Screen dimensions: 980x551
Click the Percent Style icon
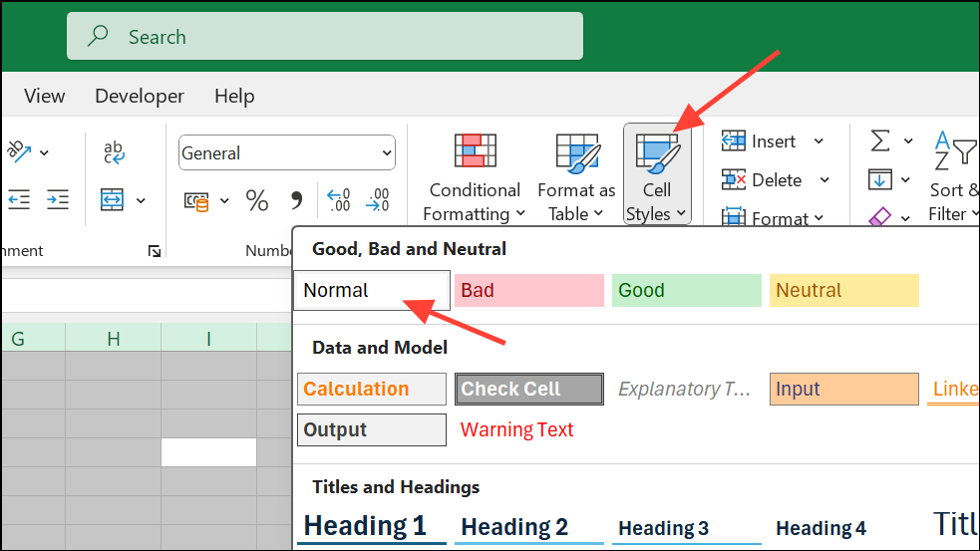[257, 200]
